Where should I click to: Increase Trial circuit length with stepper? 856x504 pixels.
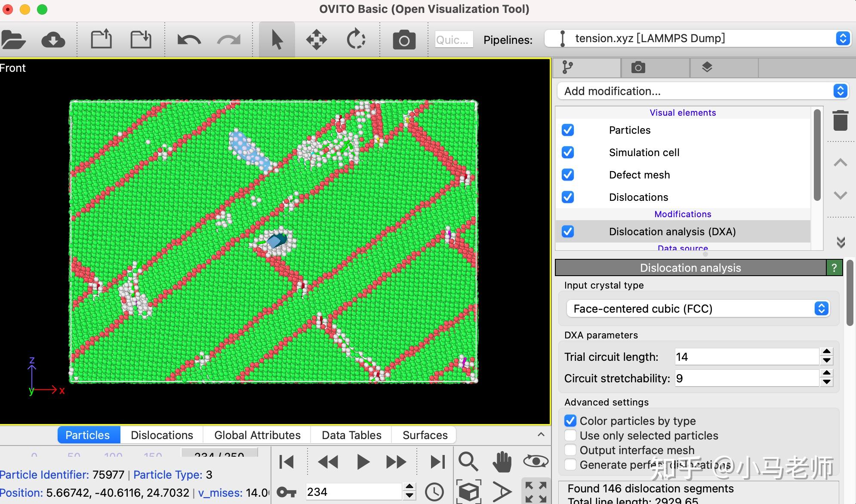click(826, 352)
